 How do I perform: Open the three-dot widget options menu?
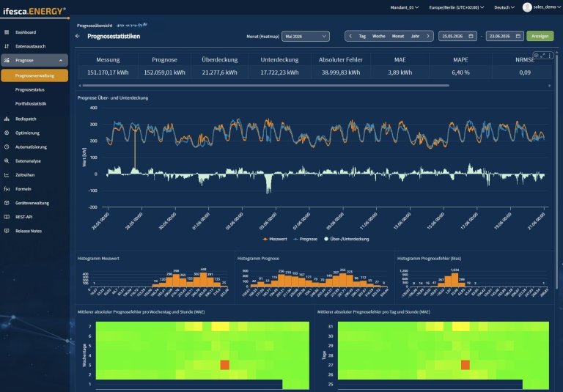549,55
